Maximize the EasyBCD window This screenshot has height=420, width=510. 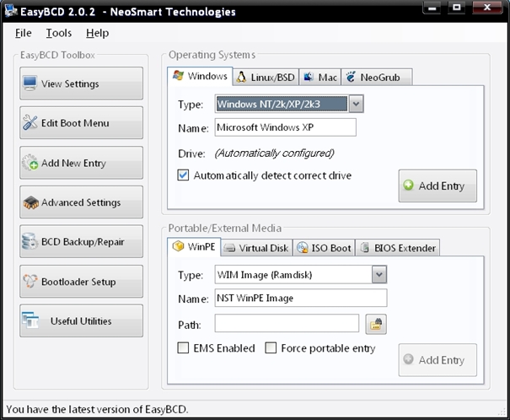(x=457, y=8)
